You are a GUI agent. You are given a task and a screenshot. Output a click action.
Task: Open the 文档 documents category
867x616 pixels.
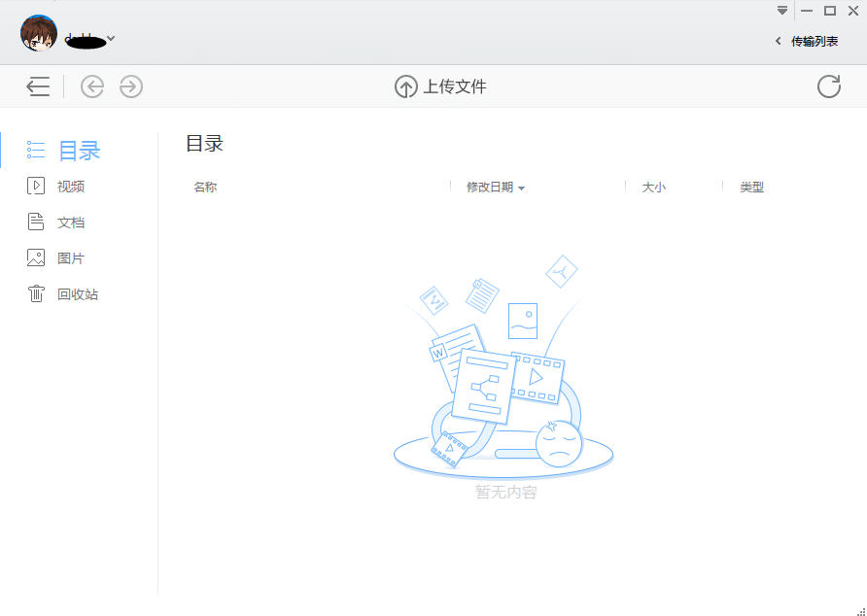[x=71, y=222]
